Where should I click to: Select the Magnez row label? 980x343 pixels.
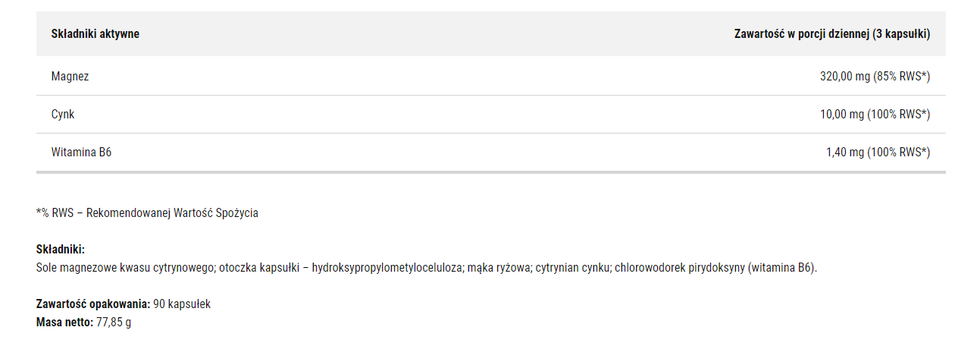pos(70,76)
